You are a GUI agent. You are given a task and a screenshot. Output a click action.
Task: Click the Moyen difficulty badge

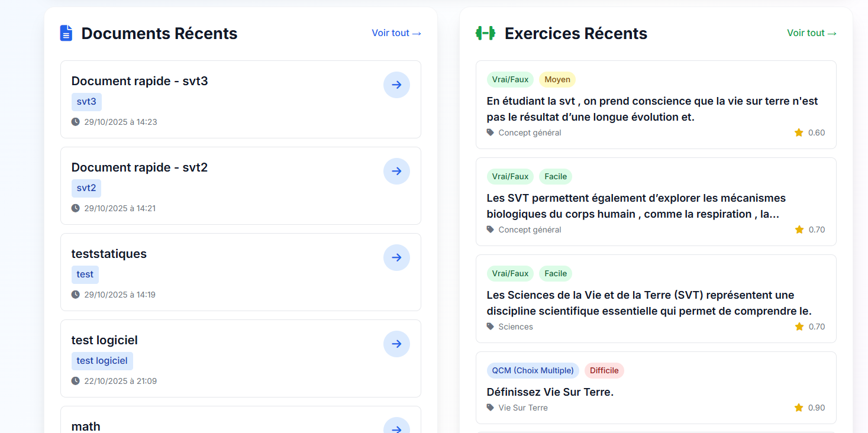click(557, 79)
